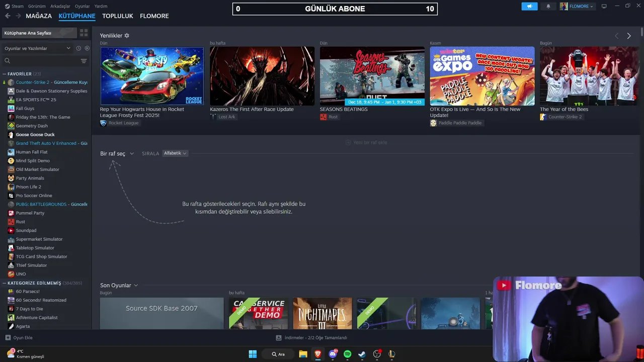
Task: Go to the TOPLULUK tab
Action: 118,16
